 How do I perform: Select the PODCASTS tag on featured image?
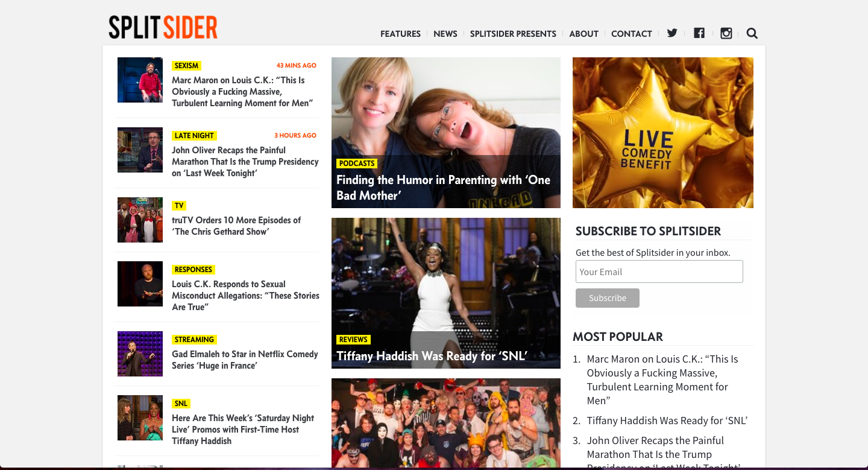click(x=357, y=164)
